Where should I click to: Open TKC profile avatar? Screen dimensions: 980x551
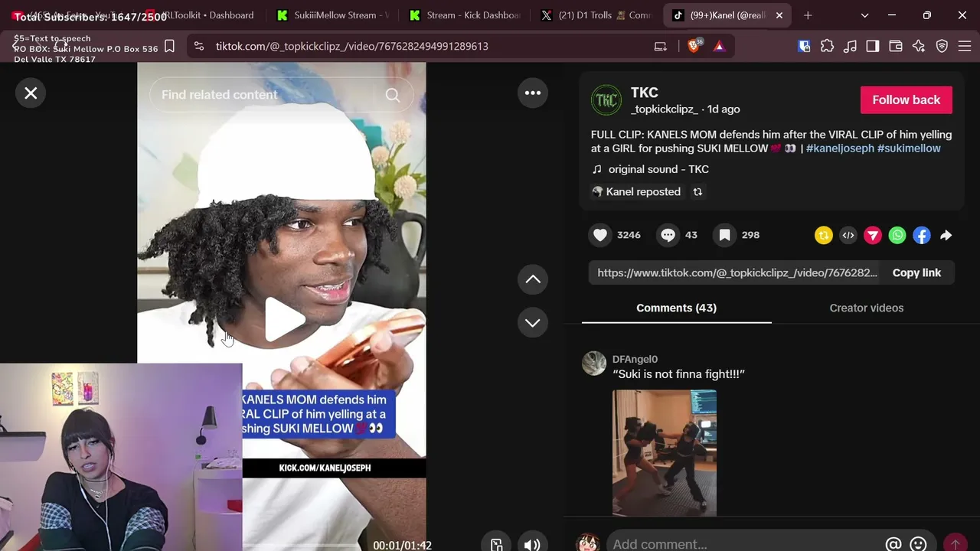click(606, 100)
